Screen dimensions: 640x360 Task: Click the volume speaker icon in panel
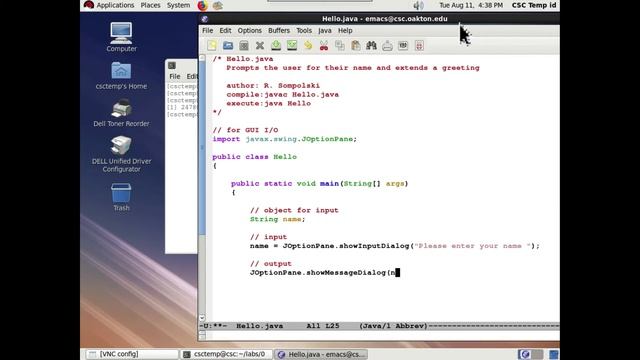(x=418, y=5)
